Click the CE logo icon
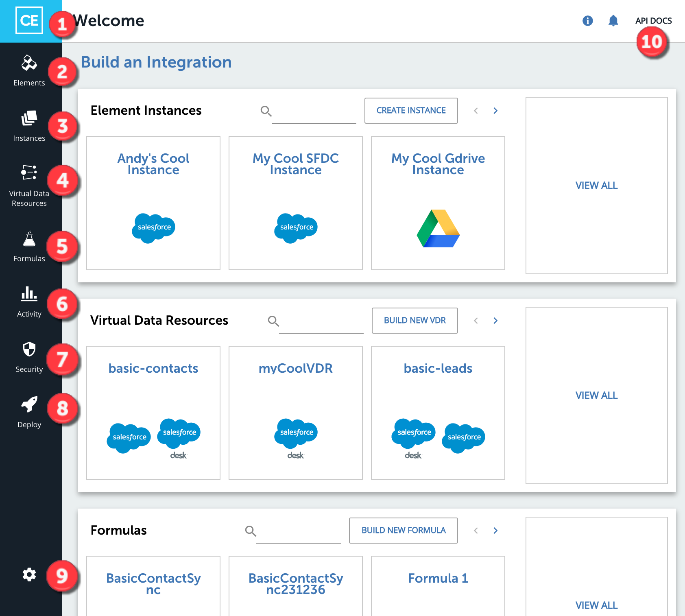This screenshot has width=685, height=616. point(29,20)
